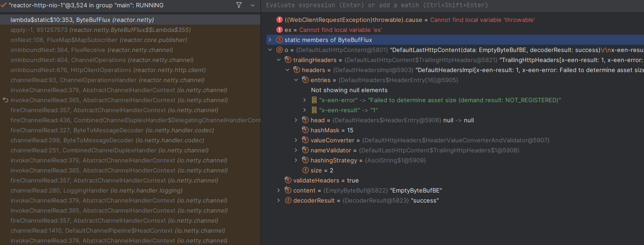Select frame onInboundNext:364, FluxReceive
The width and height of the screenshot is (644, 245).
pyautogui.click(x=130, y=50)
